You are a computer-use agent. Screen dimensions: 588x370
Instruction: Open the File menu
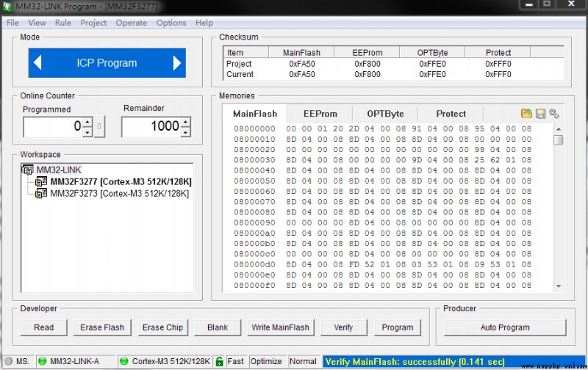point(12,23)
